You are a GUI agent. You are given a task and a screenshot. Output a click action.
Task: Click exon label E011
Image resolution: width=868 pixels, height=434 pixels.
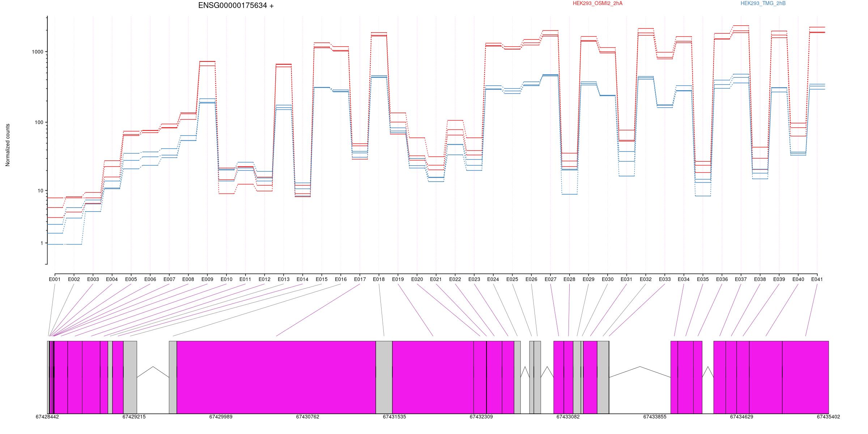[245, 279]
